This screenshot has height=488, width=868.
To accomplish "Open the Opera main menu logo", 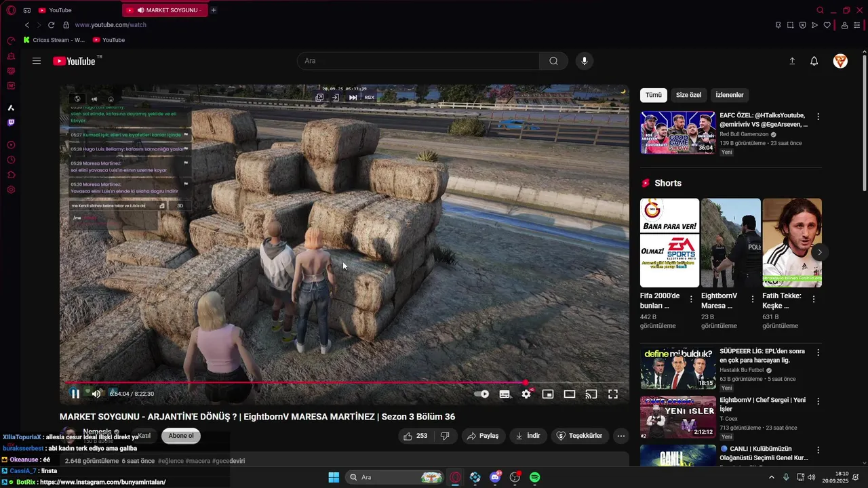I will coord(11,10).
